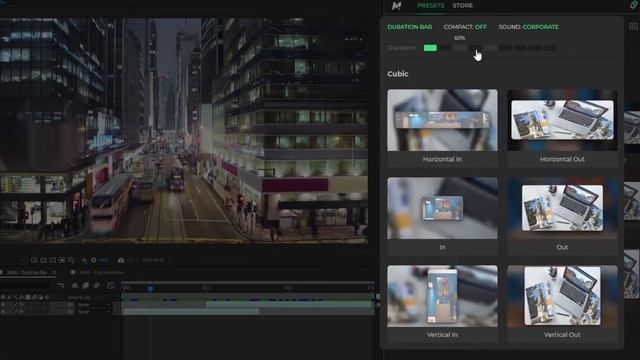Click the "Horizontal Out" label
The width and height of the screenshot is (640, 360).
click(562, 159)
